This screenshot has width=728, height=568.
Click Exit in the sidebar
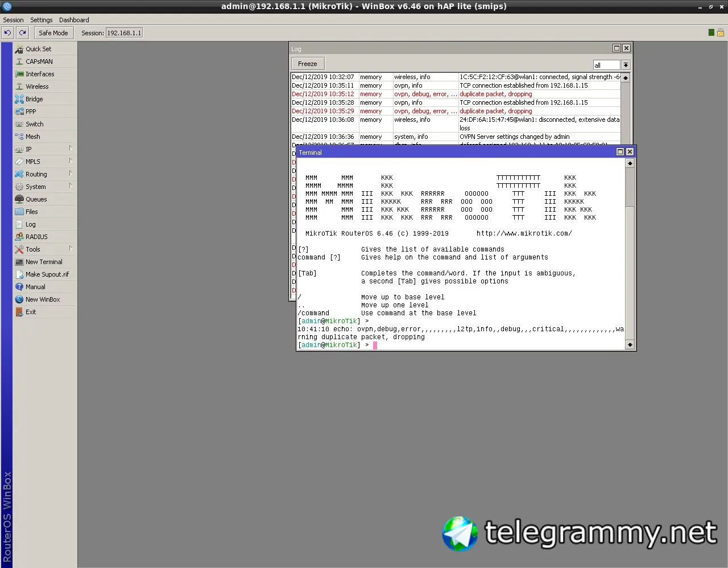pyautogui.click(x=45, y=312)
